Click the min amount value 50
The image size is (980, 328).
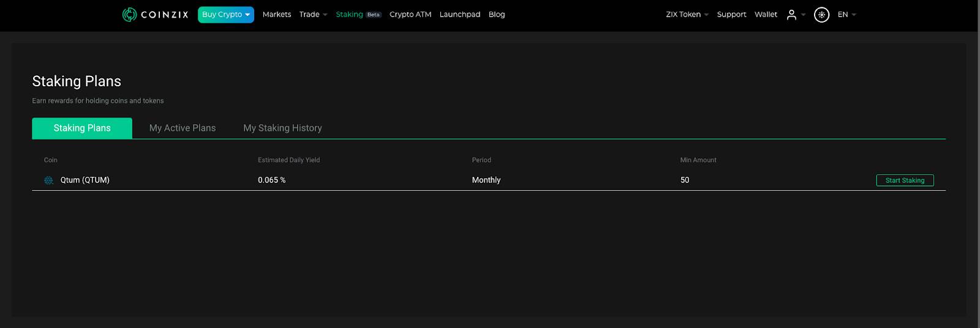tap(685, 181)
